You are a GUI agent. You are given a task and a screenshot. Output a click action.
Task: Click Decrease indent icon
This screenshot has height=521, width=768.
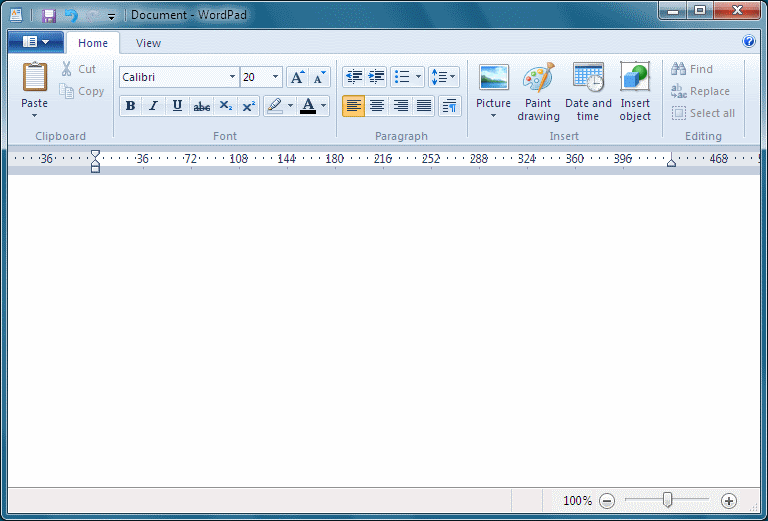(354, 77)
